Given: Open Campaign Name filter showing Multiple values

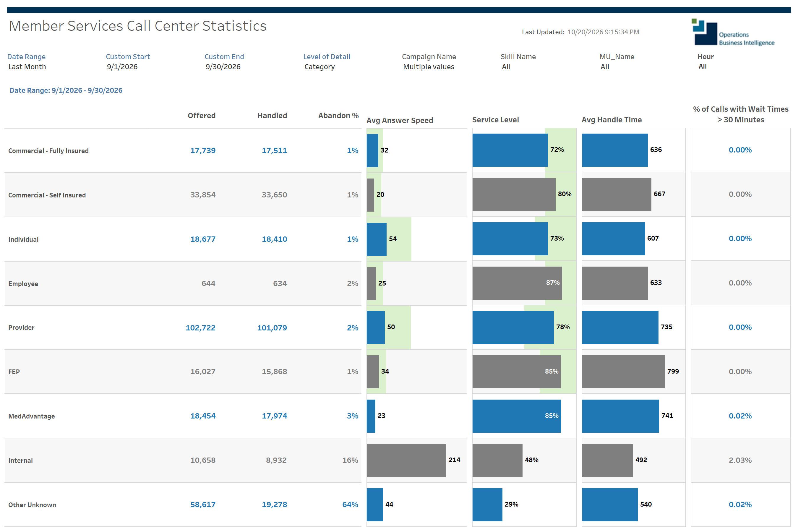Looking at the screenshot, I should coord(429,67).
